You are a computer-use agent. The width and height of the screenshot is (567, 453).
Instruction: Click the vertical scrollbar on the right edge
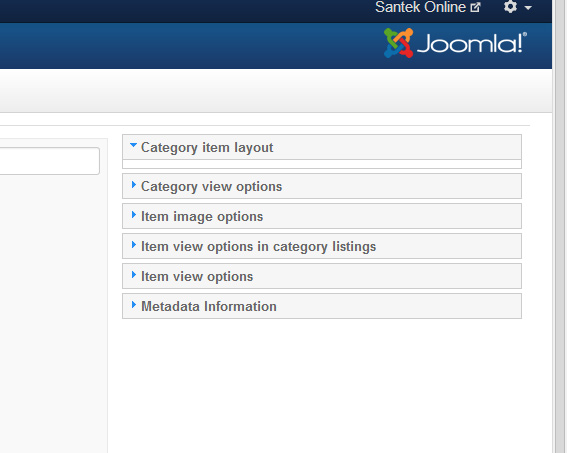(559, 226)
